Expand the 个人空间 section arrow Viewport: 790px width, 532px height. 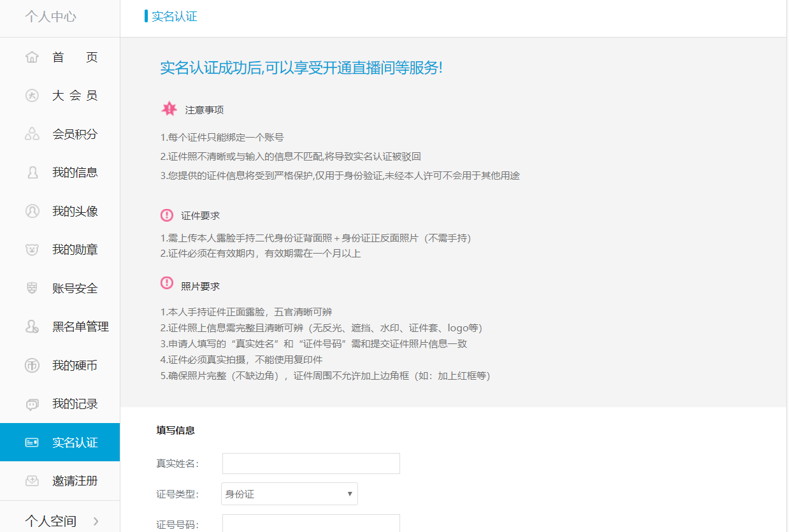96,521
